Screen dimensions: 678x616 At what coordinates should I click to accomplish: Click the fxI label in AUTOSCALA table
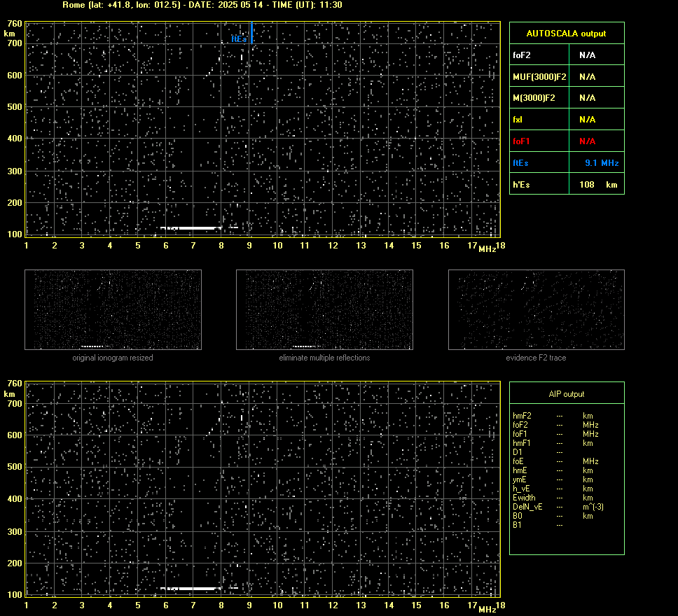[x=517, y=119]
